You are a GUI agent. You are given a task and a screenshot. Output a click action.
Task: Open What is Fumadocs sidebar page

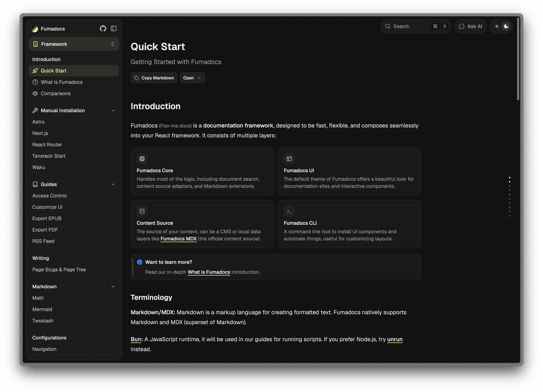[x=74, y=82]
